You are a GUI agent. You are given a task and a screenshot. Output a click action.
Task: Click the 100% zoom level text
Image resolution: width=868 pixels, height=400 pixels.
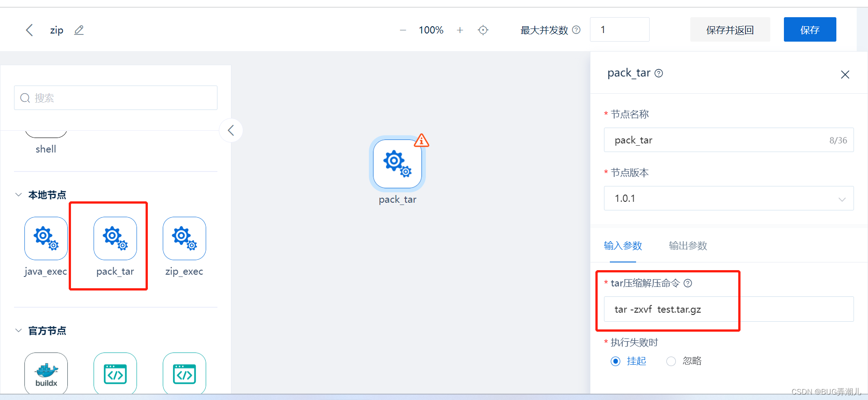(431, 30)
